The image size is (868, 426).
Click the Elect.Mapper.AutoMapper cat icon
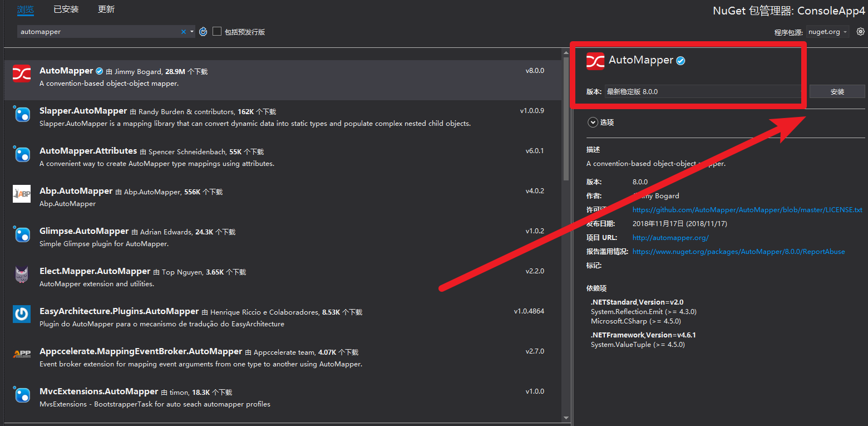click(x=22, y=275)
